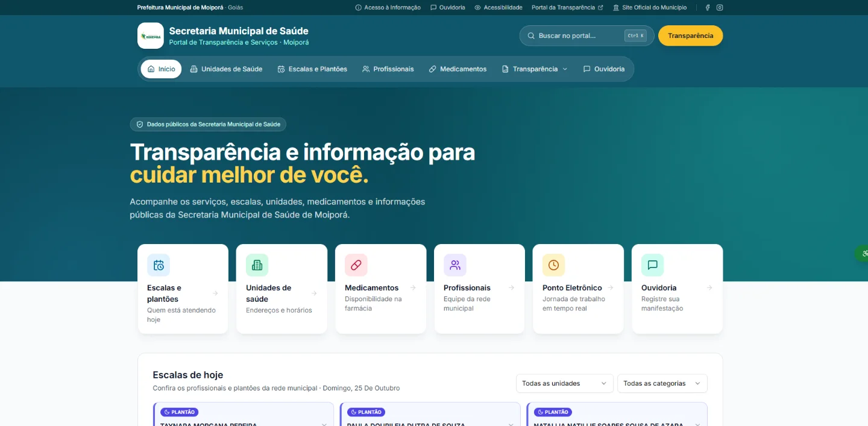
Task: Click Plantão badge on TAYNARA card
Action: [180, 412]
